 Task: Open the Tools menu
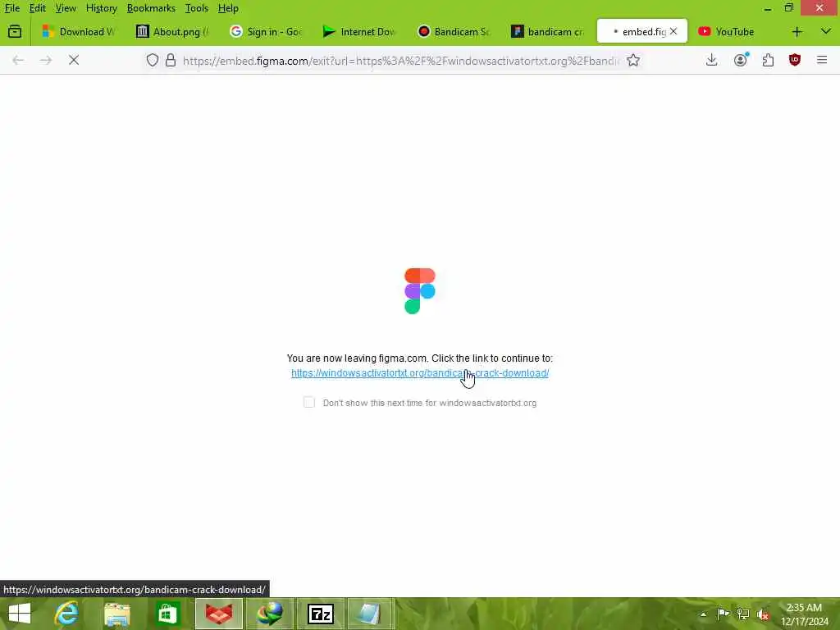[197, 8]
